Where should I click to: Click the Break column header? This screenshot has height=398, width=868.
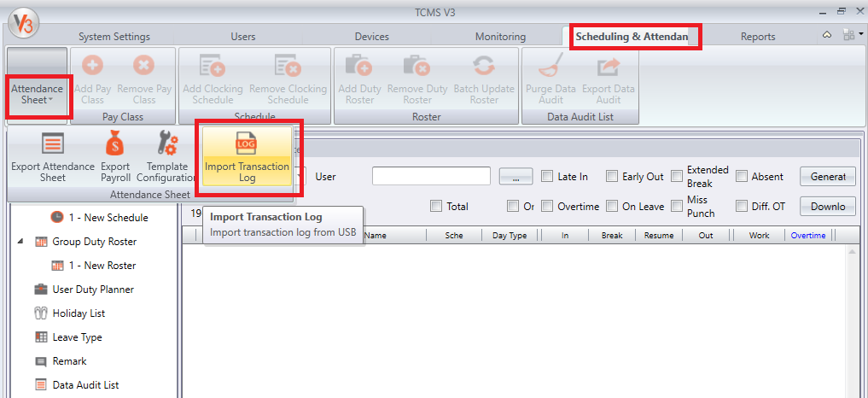pos(612,236)
